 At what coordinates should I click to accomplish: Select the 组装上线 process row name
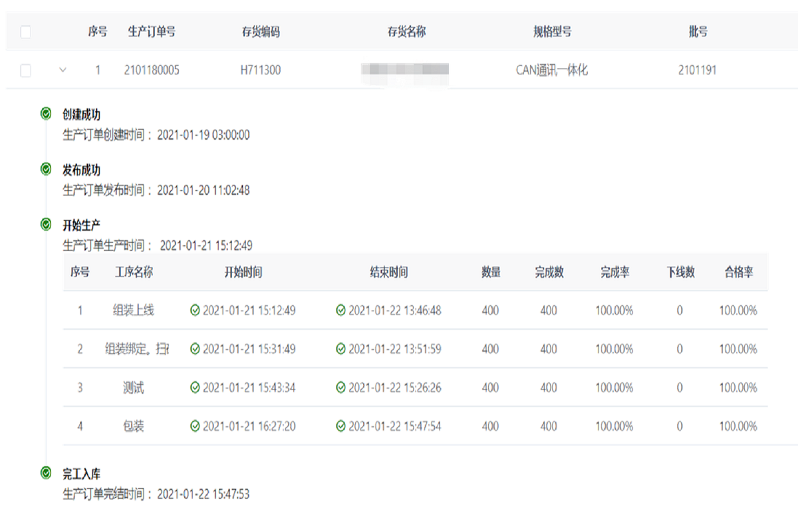[134, 311]
